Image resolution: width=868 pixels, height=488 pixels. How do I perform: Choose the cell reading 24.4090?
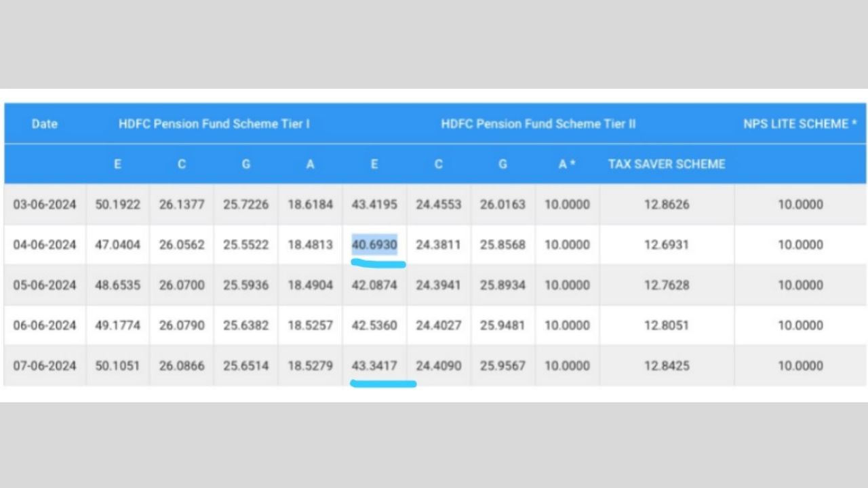439,366
